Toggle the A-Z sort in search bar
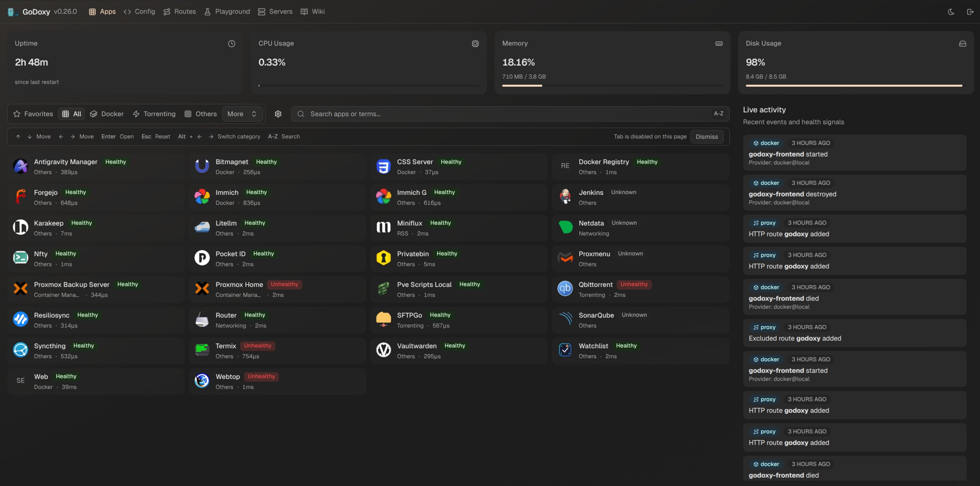 [718, 114]
